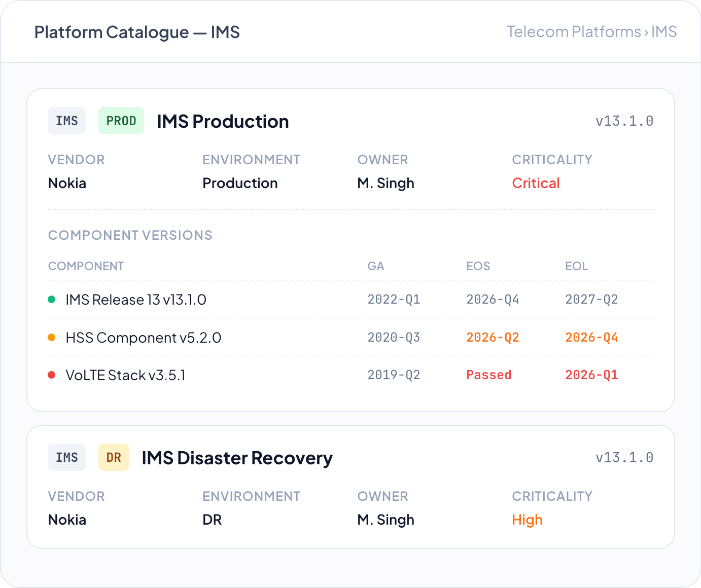Open the IMS Production card title
Viewport: 701px width, 588px height.
click(x=223, y=122)
